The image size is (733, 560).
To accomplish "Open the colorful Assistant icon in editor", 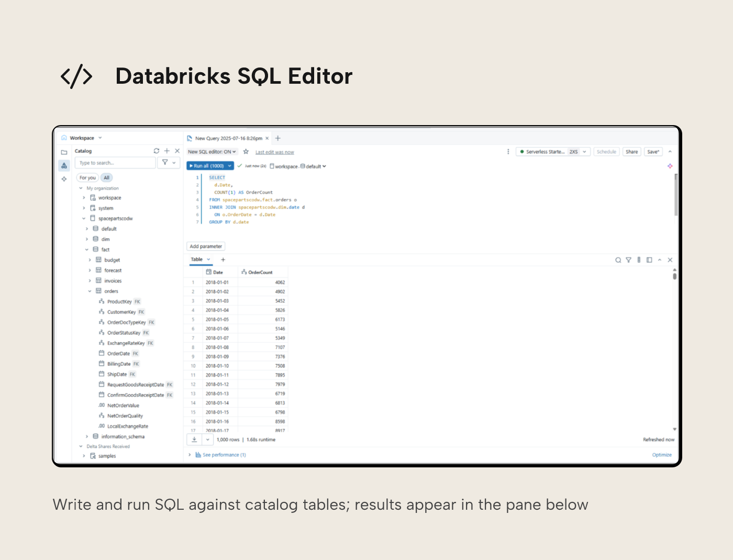I will [670, 166].
